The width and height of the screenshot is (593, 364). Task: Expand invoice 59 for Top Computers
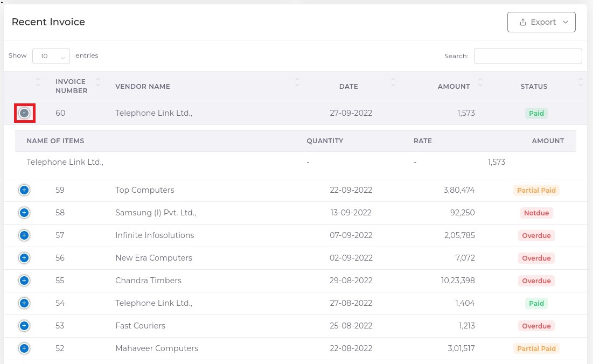coord(24,190)
